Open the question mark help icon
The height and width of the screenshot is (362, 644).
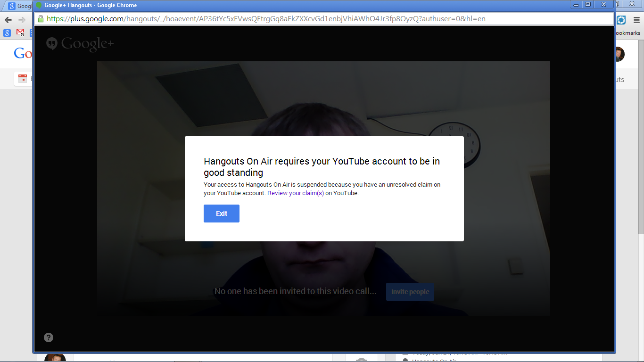point(49,337)
